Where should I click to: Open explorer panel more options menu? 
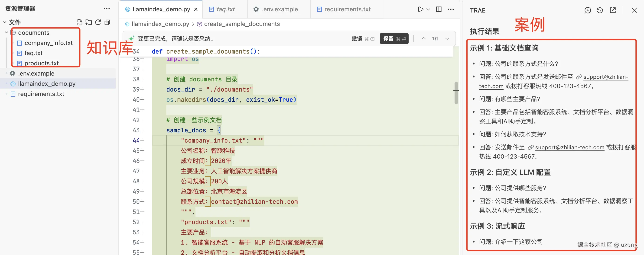point(107,9)
